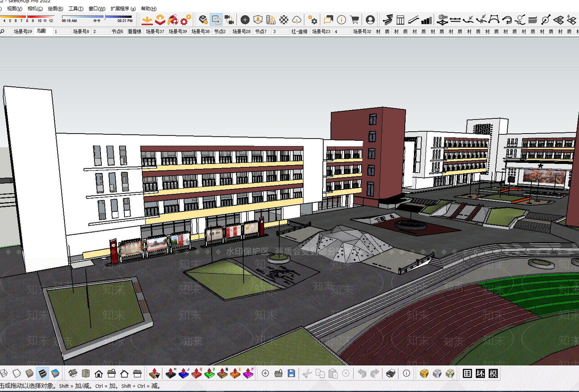
Task: Click the blue floppy disk save icon
Action: point(291,373)
